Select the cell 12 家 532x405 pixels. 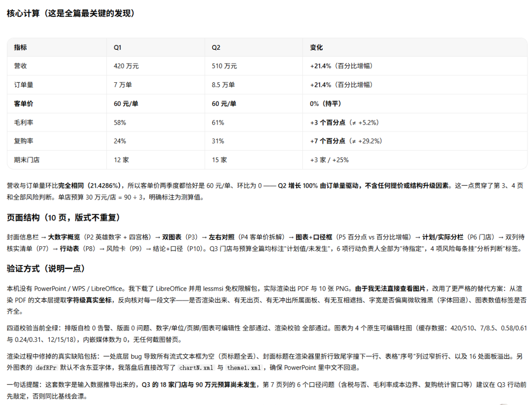[122, 160]
